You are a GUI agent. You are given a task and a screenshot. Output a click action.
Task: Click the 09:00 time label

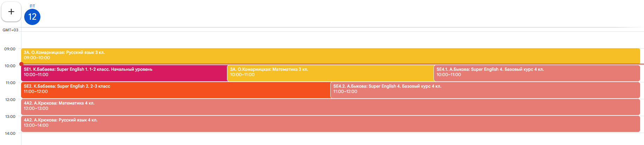(10, 49)
